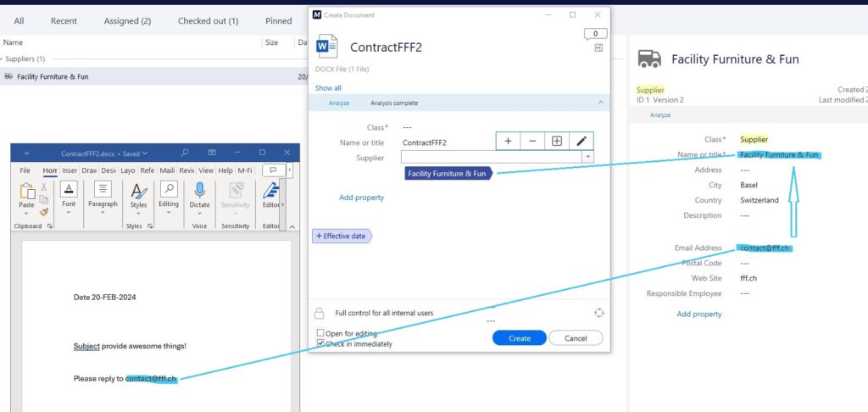Image resolution: width=868 pixels, height=412 pixels.
Task: Click the Cancel button
Action: [x=576, y=337]
